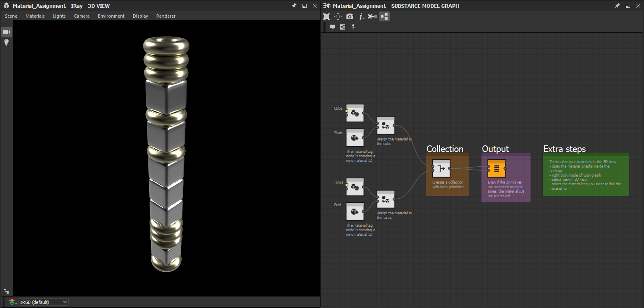Select the camera icon in the 3D view sidebar
Screen dimensions: 644x308
6,32
